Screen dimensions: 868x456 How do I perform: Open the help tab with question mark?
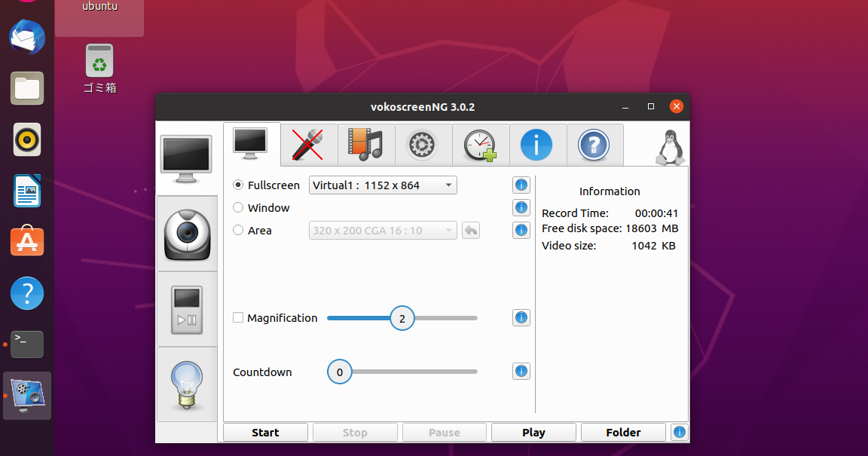tap(595, 145)
